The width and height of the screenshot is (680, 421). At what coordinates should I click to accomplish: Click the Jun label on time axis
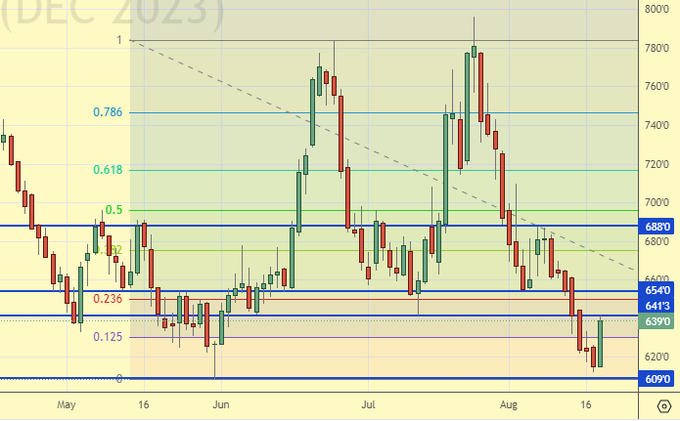(x=221, y=405)
